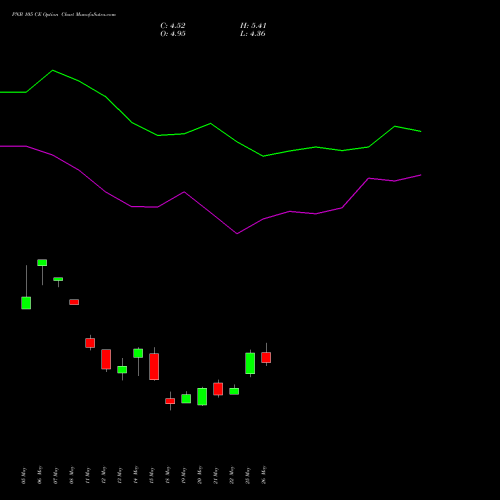500x500 pixels.
Task: Select the '05 May' date axis label
Action: point(23,475)
